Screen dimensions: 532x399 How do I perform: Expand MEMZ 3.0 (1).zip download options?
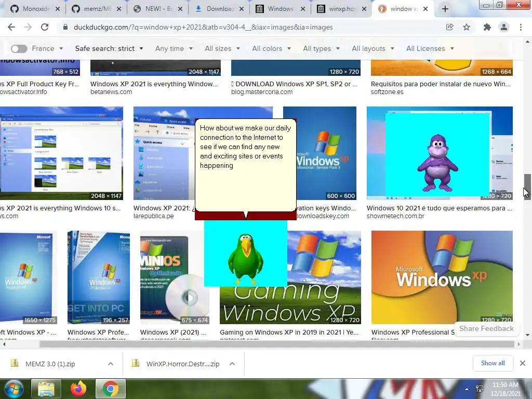click(111, 364)
